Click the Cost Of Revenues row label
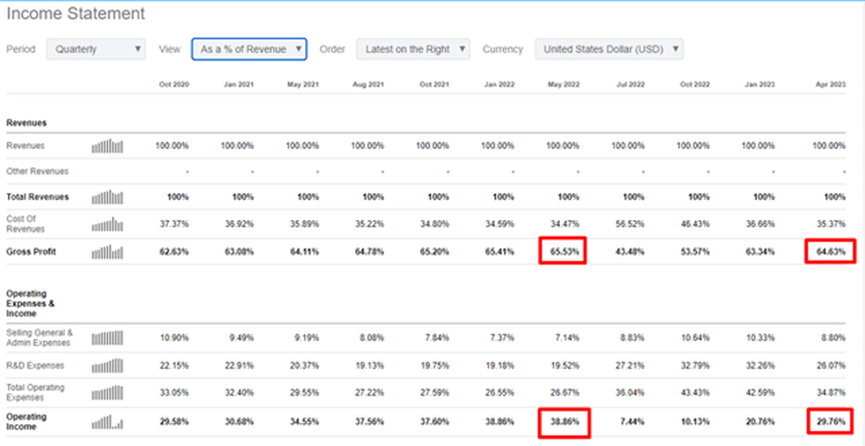This screenshot has width=865, height=446. (x=25, y=224)
